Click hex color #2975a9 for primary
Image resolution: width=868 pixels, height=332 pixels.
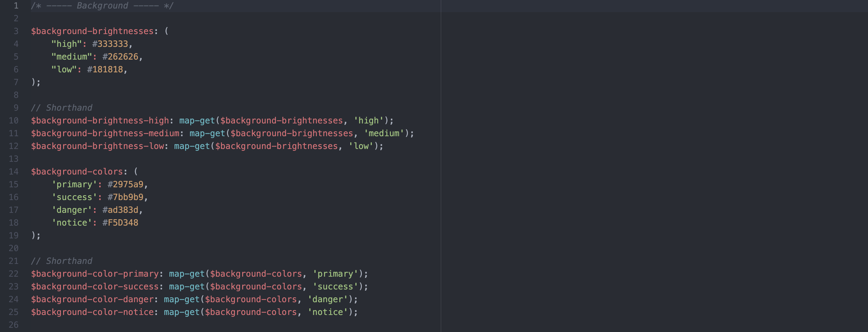(x=125, y=185)
